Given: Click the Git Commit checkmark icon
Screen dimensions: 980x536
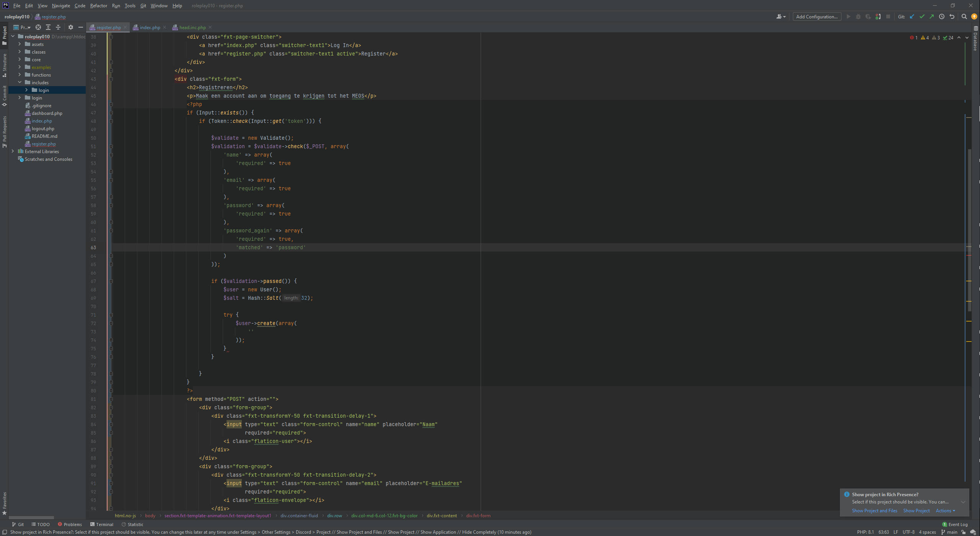Looking at the screenshot, I should pos(922,16).
